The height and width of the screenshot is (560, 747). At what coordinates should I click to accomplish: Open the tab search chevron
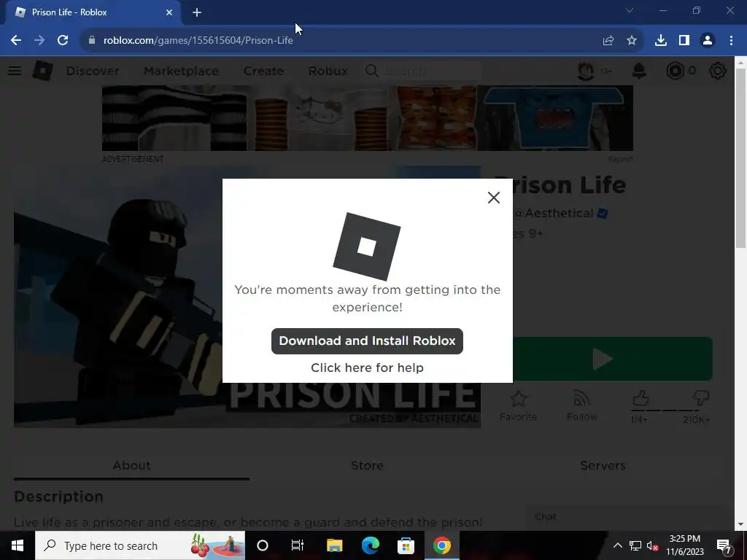coord(630,10)
